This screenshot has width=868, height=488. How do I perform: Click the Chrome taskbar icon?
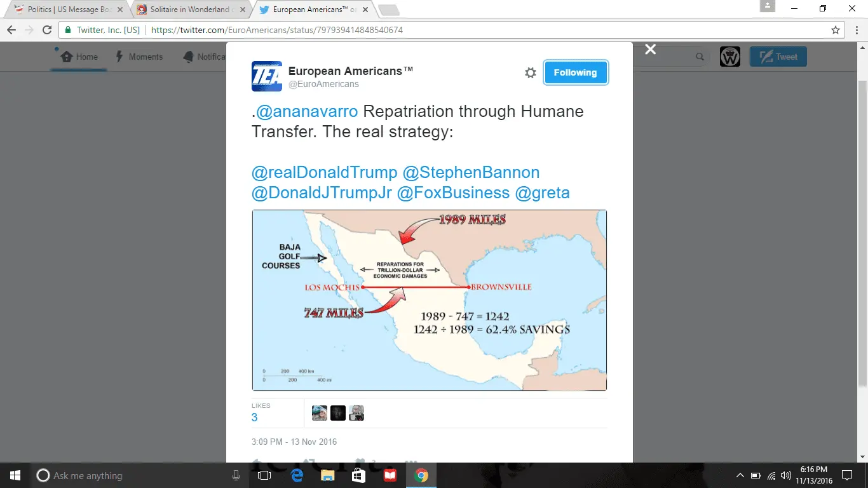click(421, 475)
